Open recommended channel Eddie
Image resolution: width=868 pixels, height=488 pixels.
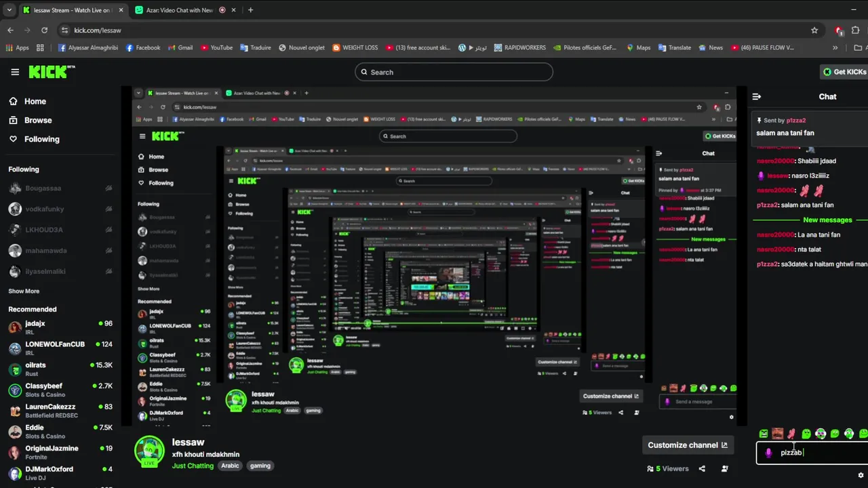tap(60, 432)
